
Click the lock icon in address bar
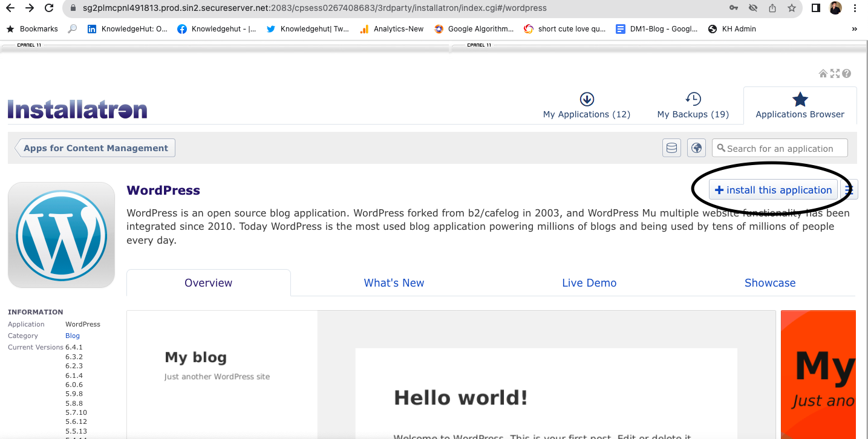click(x=73, y=8)
